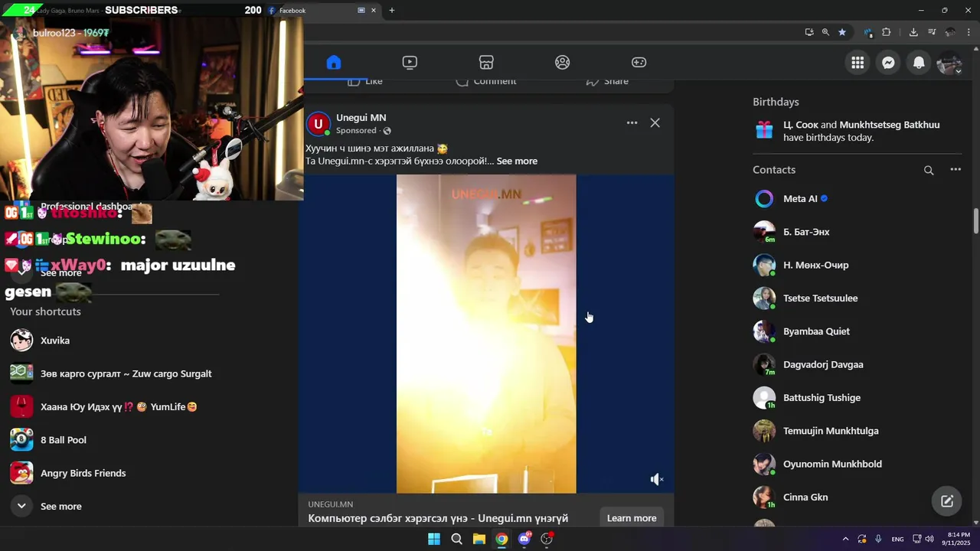
Task: Open the Windows Start menu
Action: tap(434, 539)
